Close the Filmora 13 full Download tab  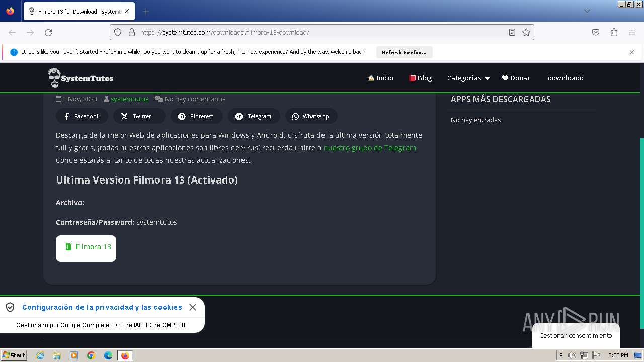point(127,11)
